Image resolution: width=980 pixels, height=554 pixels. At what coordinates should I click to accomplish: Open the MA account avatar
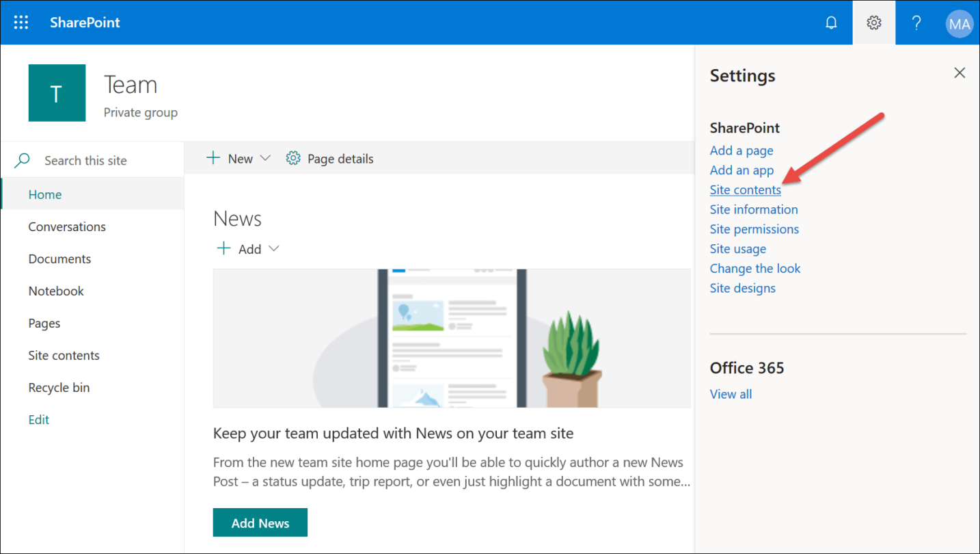click(x=959, y=24)
